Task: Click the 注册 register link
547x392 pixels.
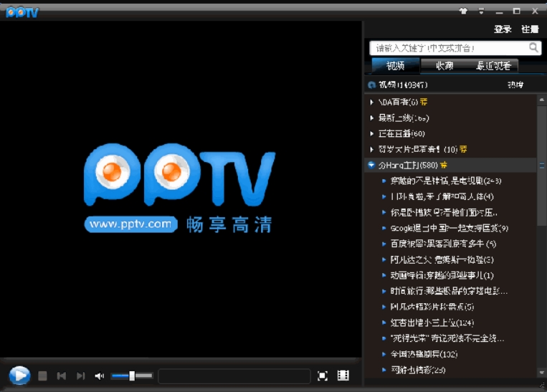Action: click(530, 29)
